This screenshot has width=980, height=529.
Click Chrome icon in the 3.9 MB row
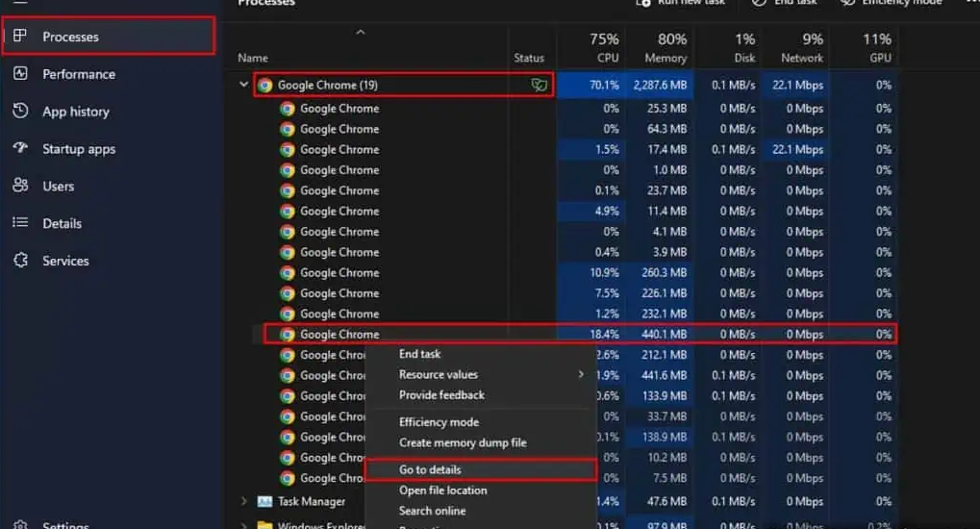click(287, 252)
